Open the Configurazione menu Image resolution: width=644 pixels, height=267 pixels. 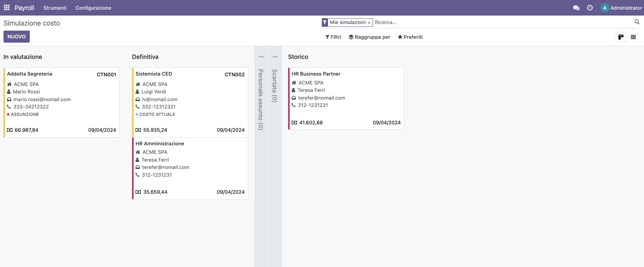93,8
